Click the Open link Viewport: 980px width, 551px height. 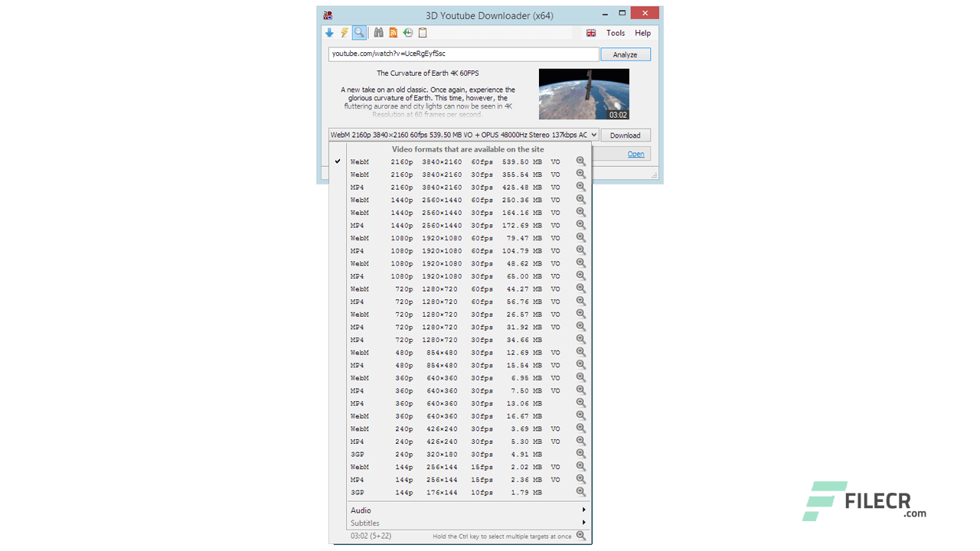pos(635,154)
